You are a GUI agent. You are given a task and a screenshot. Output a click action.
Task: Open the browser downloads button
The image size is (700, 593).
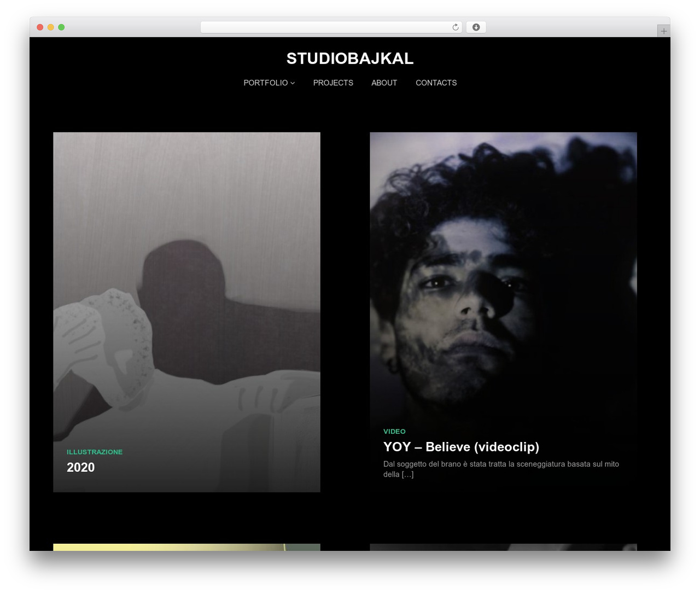476,27
